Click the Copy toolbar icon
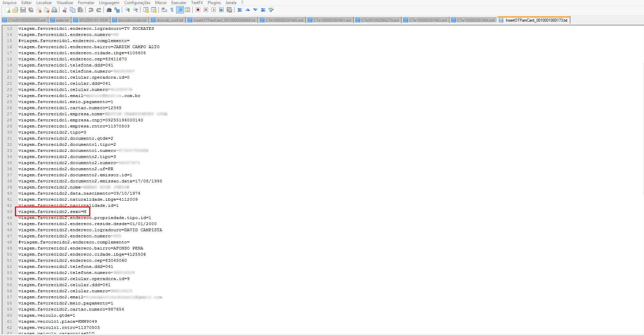The image size is (644, 336). pyautogui.click(x=72, y=10)
